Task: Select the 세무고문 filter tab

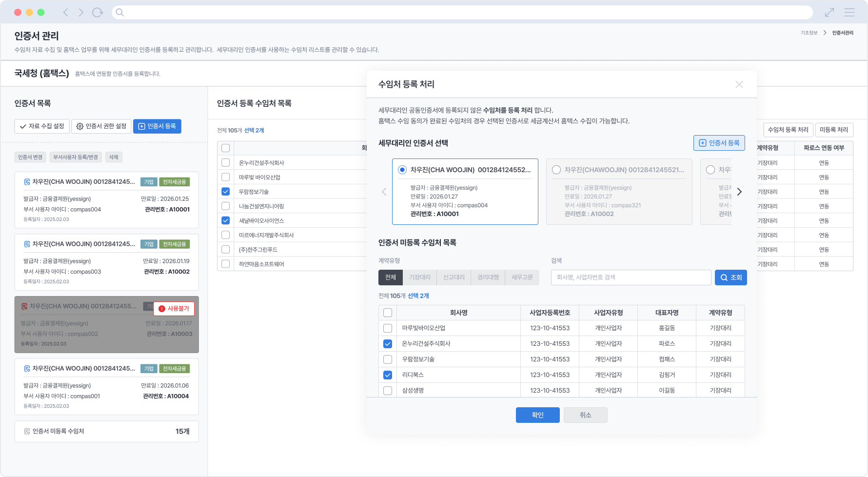Action: coord(522,277)
